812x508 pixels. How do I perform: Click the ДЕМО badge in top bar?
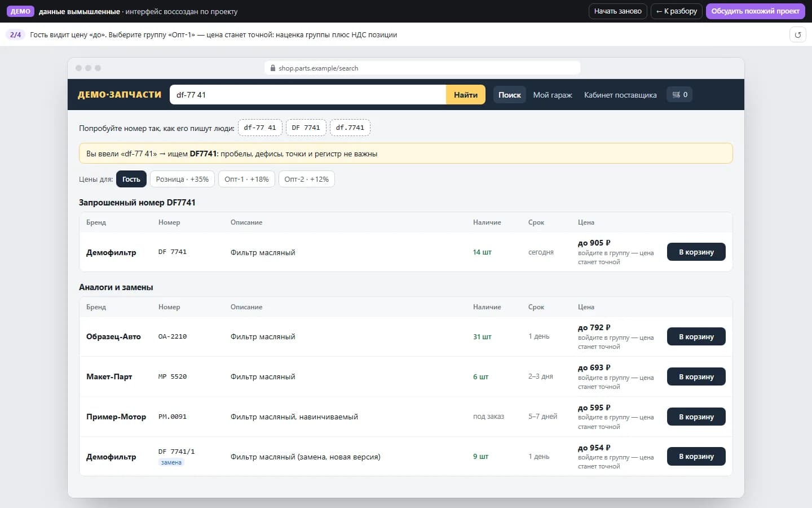20,11
